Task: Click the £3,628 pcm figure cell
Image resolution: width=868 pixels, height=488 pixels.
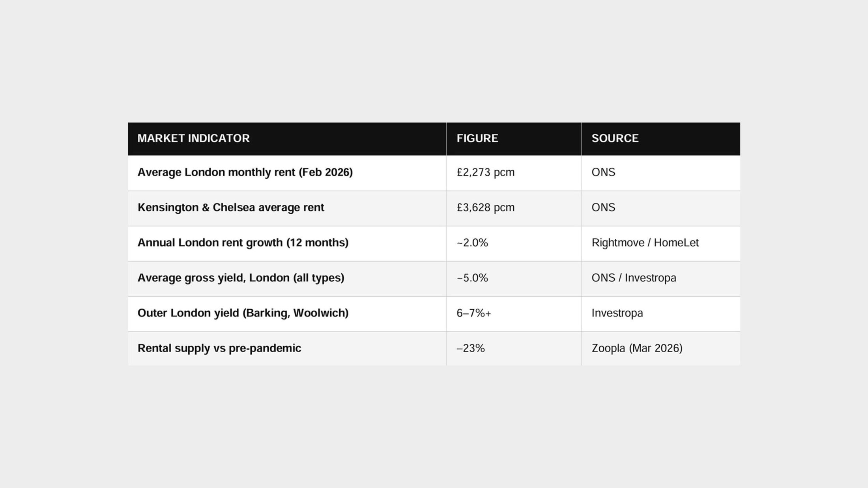Action: [486, 208]
